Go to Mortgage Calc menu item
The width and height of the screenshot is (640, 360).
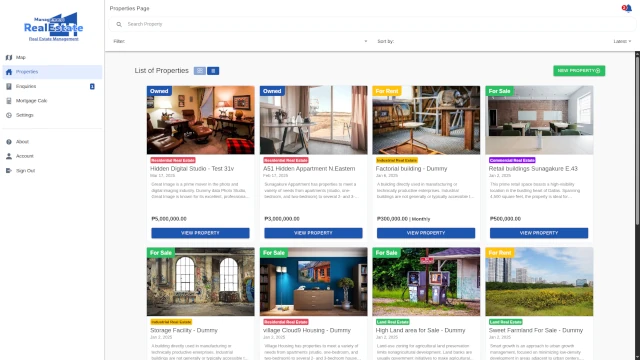pos(52,101)
